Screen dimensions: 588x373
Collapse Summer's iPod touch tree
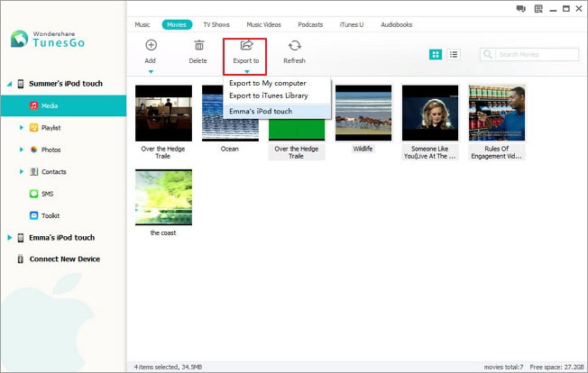pos(9,84)
